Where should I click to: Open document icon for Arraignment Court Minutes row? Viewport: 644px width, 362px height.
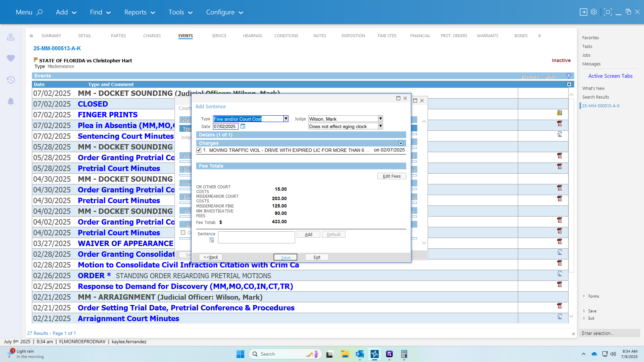pos(559,317)
